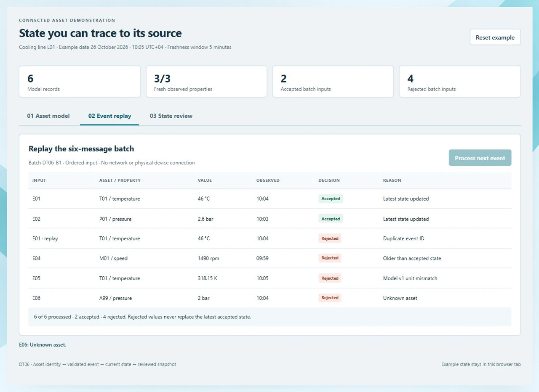Click the 'Model v1 unit mismatch' reason
Screen dimensions: 539x392
[410, 278]
